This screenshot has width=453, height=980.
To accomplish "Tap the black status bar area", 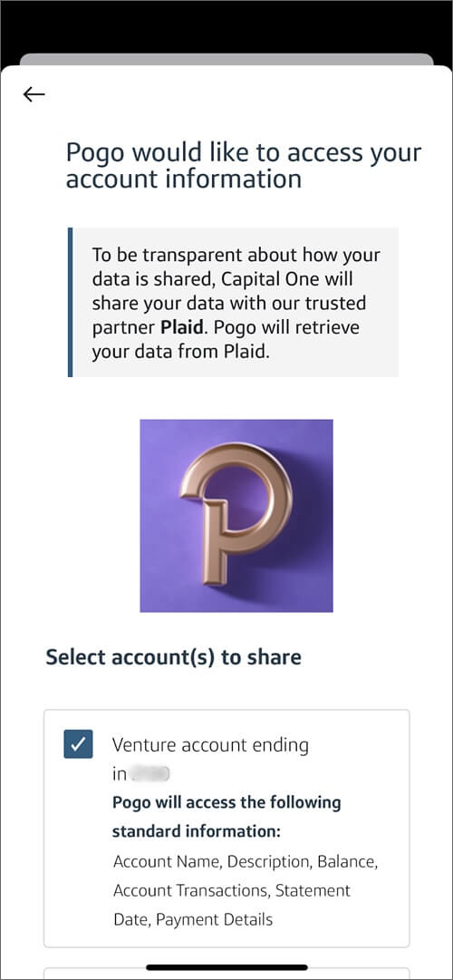I will [226, 25].
